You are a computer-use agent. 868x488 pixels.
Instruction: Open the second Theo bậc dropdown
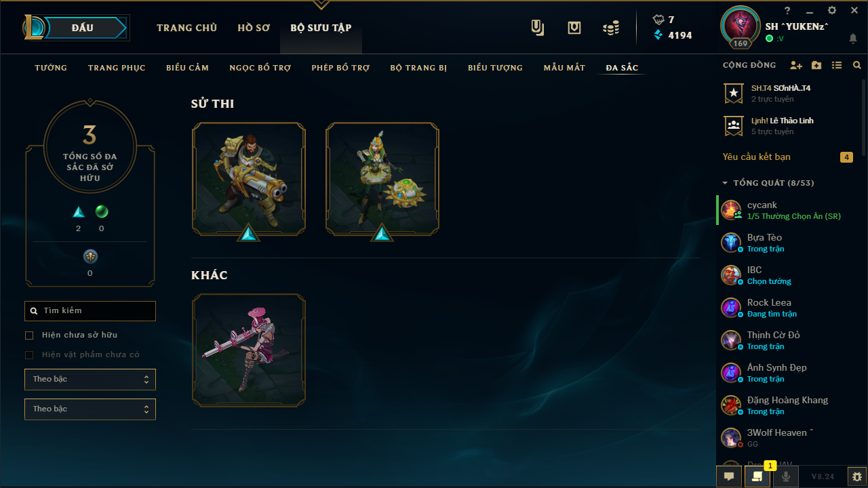tap(90, 409)
